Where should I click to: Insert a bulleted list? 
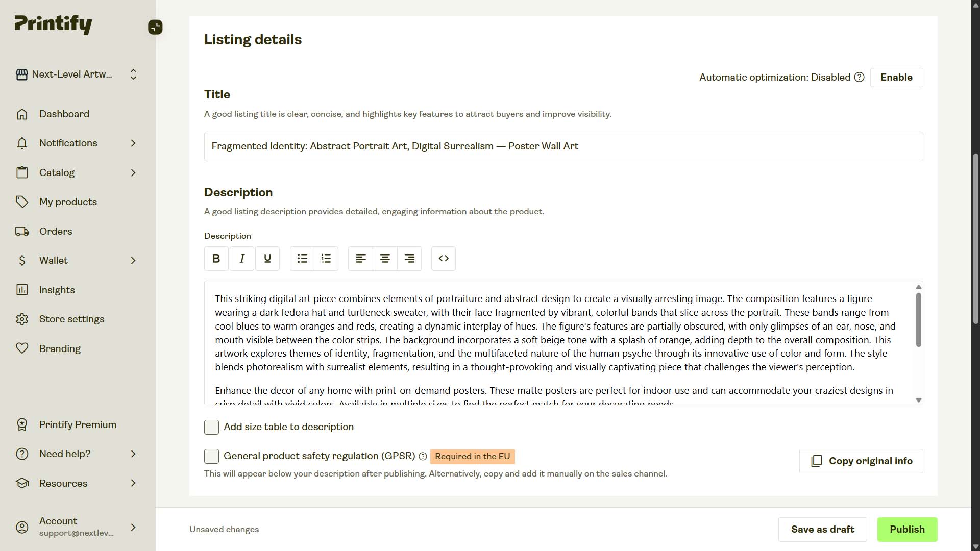tap(302, 259)
